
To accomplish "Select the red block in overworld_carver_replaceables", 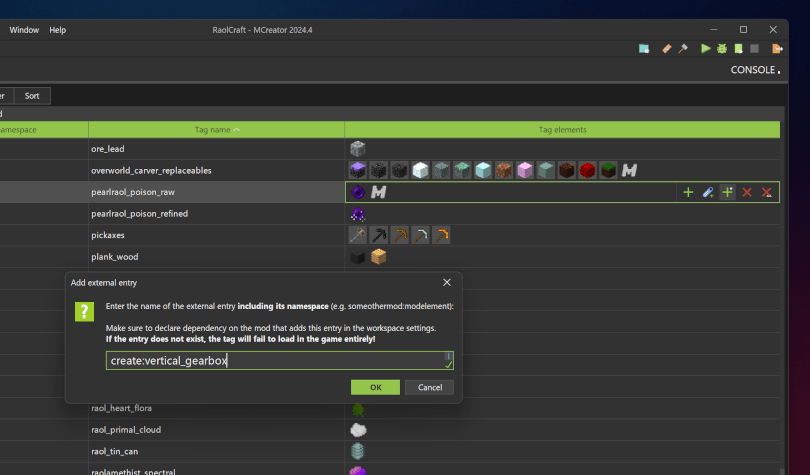I will (587, 170).
